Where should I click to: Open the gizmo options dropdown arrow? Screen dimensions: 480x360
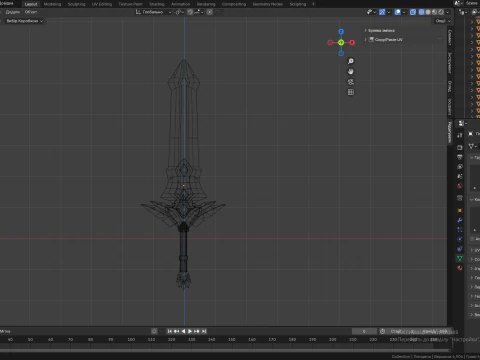click(389, 12)
